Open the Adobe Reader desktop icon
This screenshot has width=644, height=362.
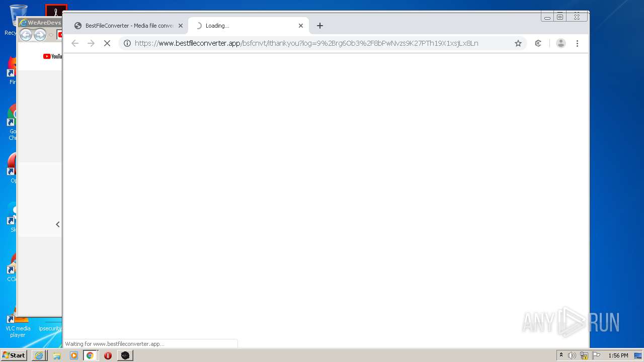click(56, 10)
